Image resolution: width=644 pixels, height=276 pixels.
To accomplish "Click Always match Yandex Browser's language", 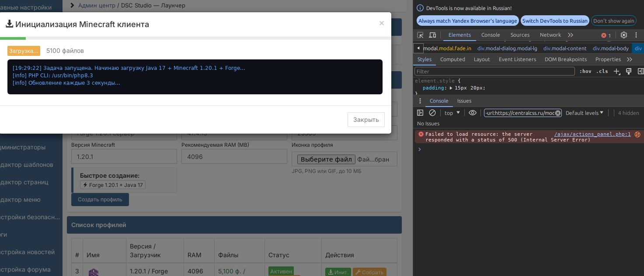I will coord(468,21).
